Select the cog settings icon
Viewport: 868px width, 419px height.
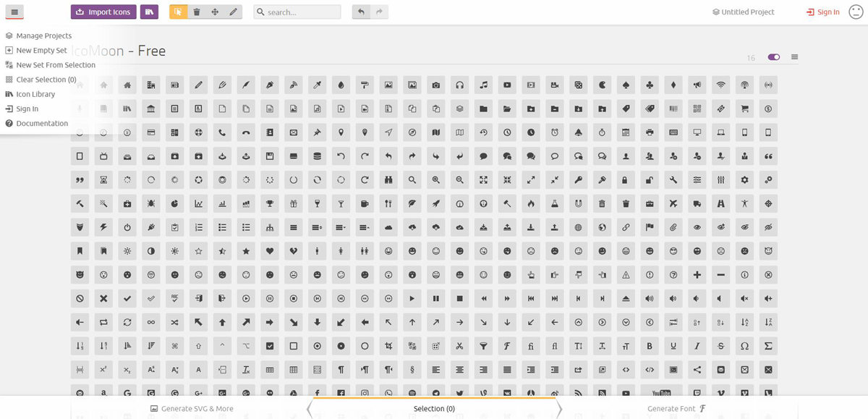[744, 179]
